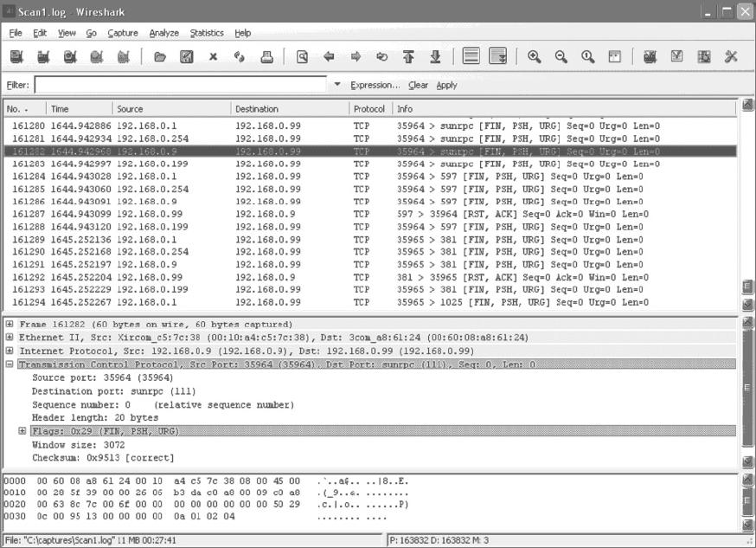
Task: Select packet 161287 RST, ACK row
Action: 370,214
